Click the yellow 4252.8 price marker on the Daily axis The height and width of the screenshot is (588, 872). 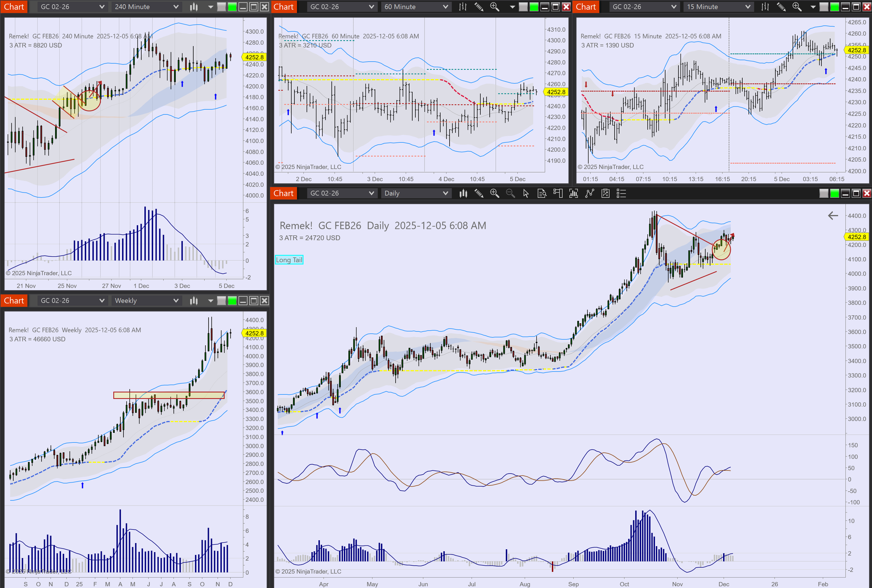(857, 237)
